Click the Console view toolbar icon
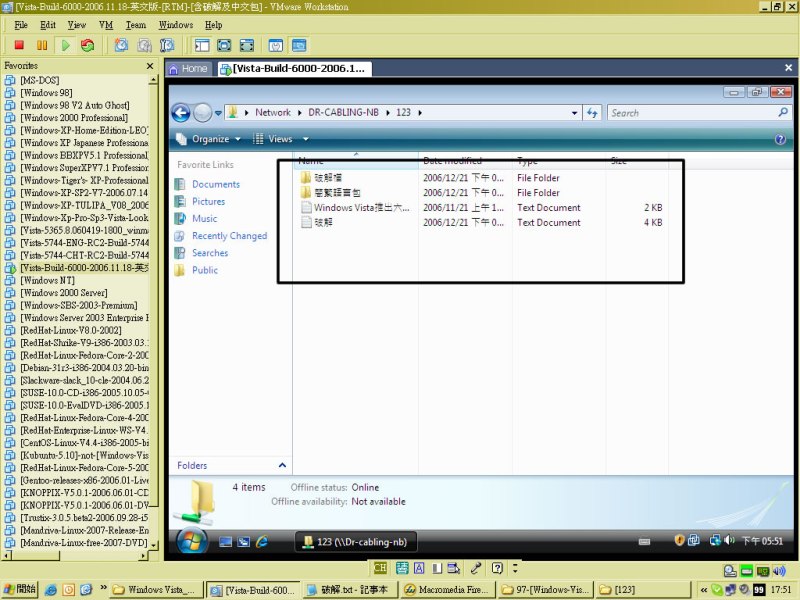This screenshot has height=600, width=800. (x=299, y=45)
